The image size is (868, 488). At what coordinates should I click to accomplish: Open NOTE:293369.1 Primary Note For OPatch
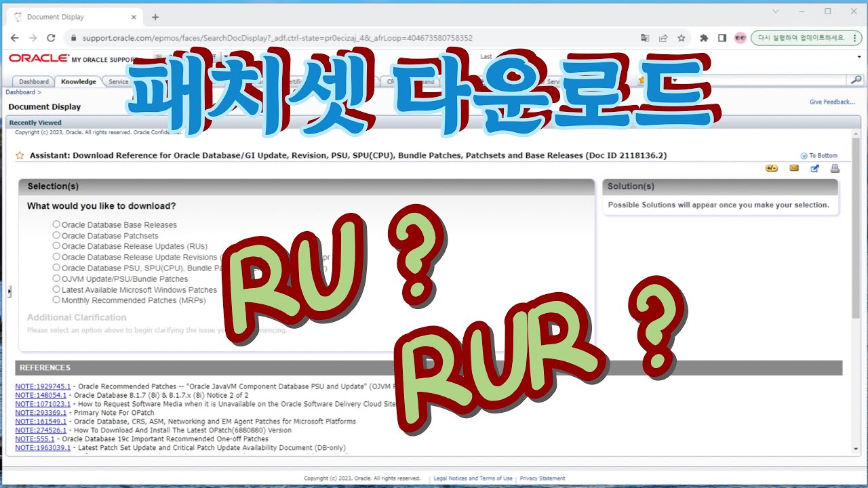coord(41,413)
